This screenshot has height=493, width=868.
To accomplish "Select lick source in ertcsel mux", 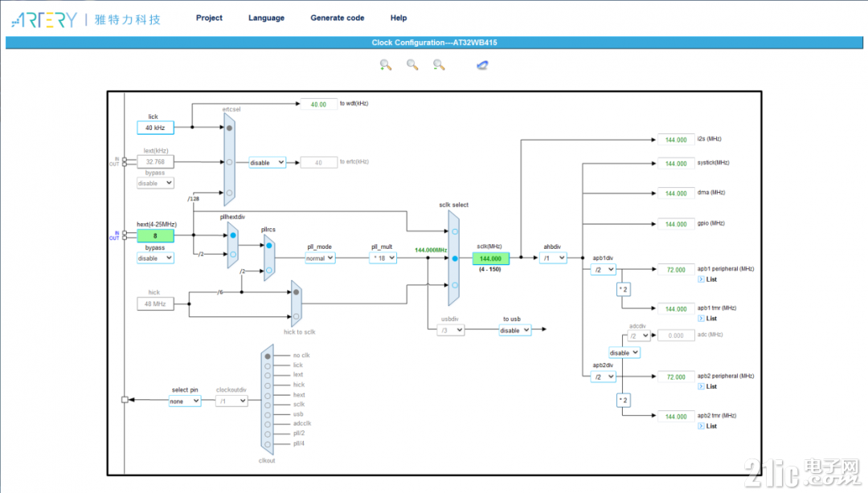I will pyautogui.click(x=229, y=128).
